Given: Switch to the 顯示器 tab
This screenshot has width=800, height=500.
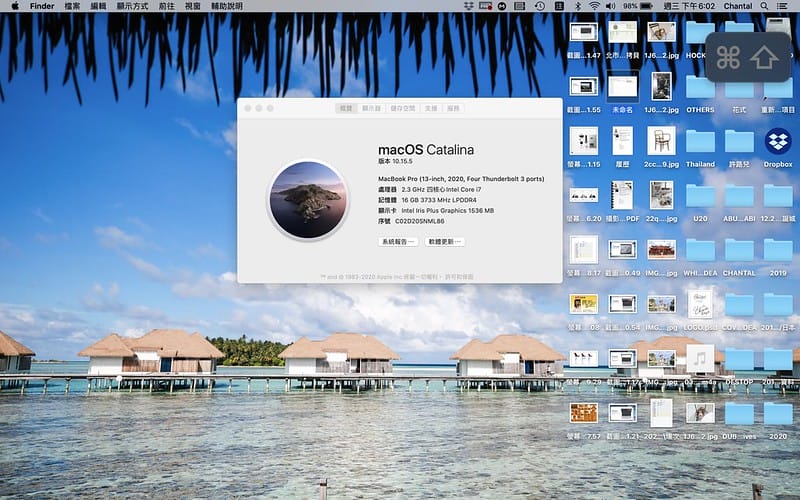Looking at the screenshot, I should (x=372, y=108).
